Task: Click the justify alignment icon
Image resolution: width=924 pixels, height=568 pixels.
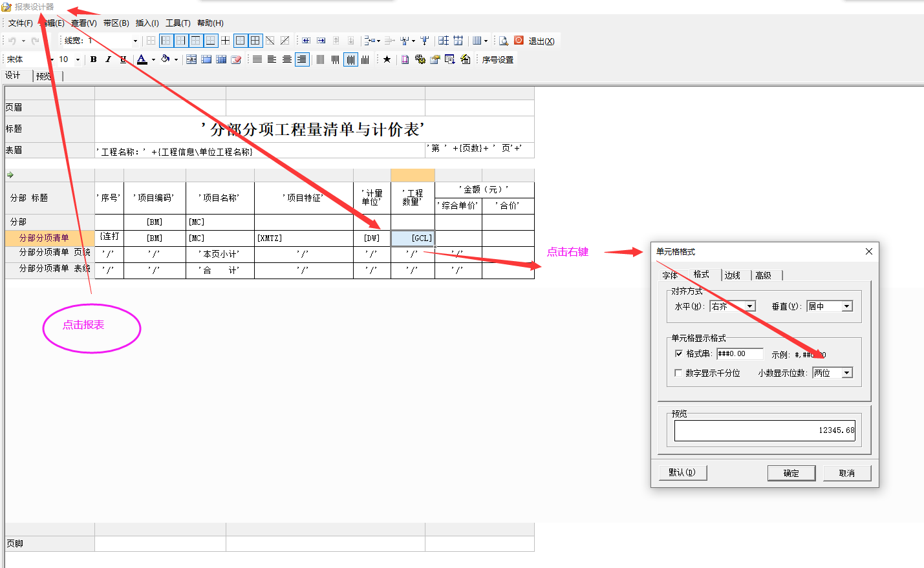Action: (257, 59)
